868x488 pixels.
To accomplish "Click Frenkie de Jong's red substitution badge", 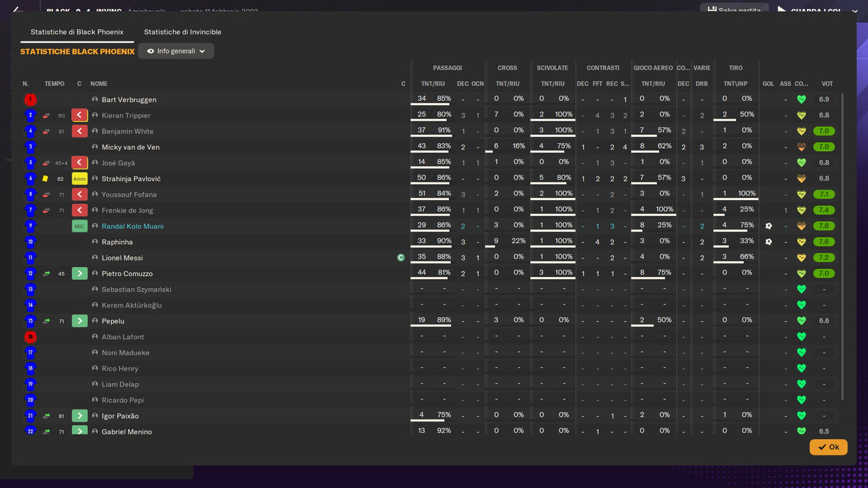I will click(79, 210).
